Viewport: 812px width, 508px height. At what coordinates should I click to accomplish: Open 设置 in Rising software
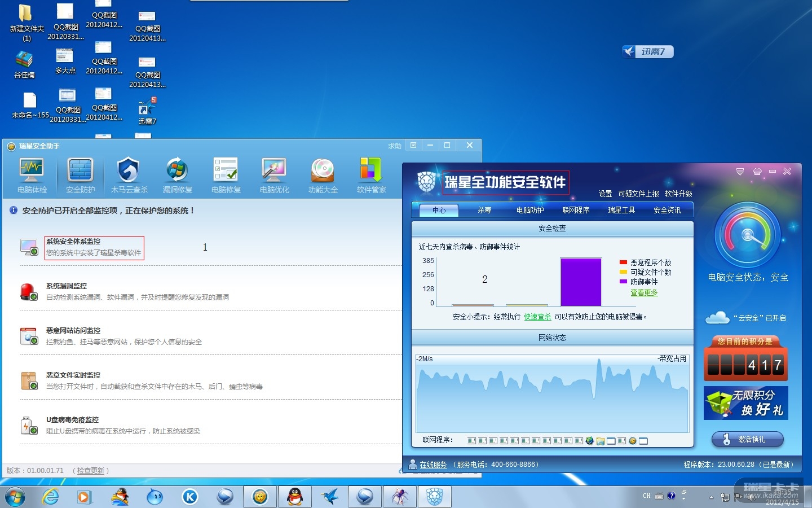[x=605, y=194]
